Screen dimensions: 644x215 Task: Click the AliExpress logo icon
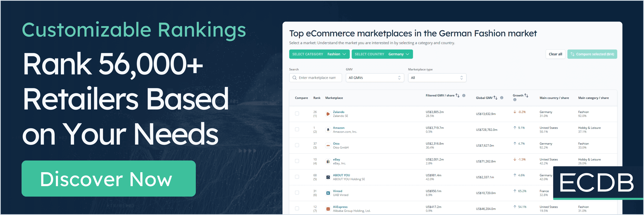(328, 209)
